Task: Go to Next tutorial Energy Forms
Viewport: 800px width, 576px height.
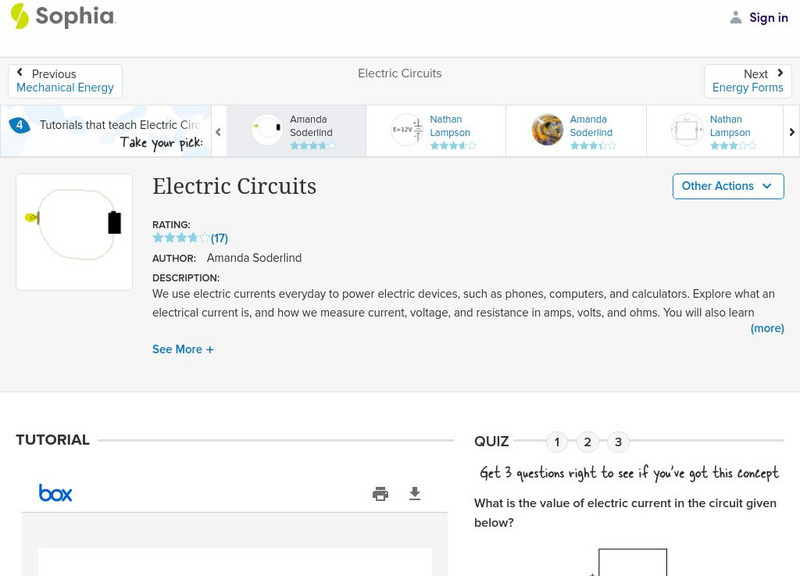Action: 748,80
